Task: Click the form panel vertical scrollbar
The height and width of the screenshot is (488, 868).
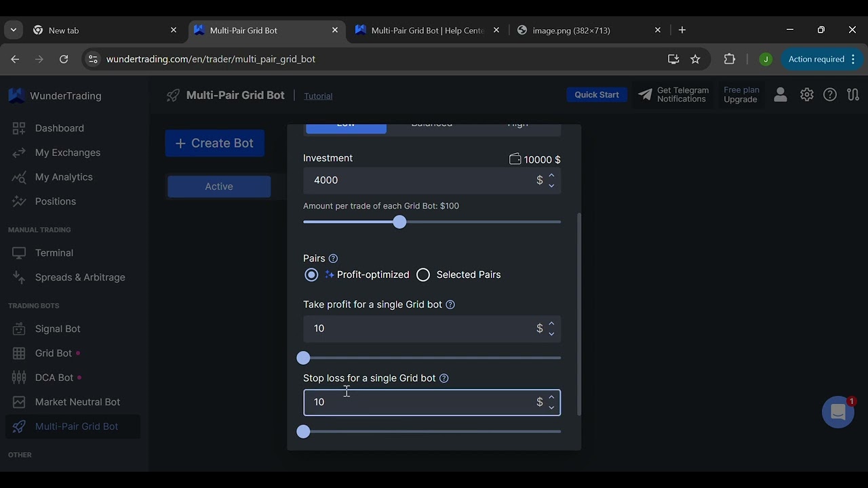Action: coord(578,314)
